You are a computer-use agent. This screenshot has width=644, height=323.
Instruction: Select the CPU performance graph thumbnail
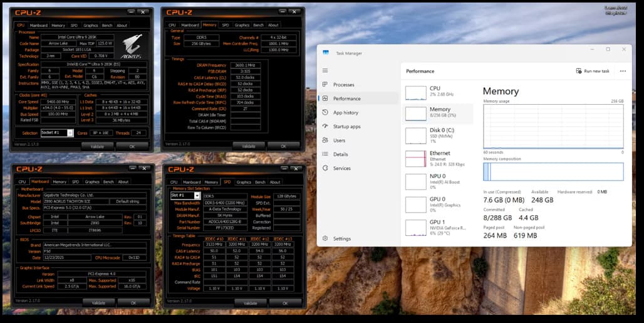pyautogui.click(x=415, y=93)
